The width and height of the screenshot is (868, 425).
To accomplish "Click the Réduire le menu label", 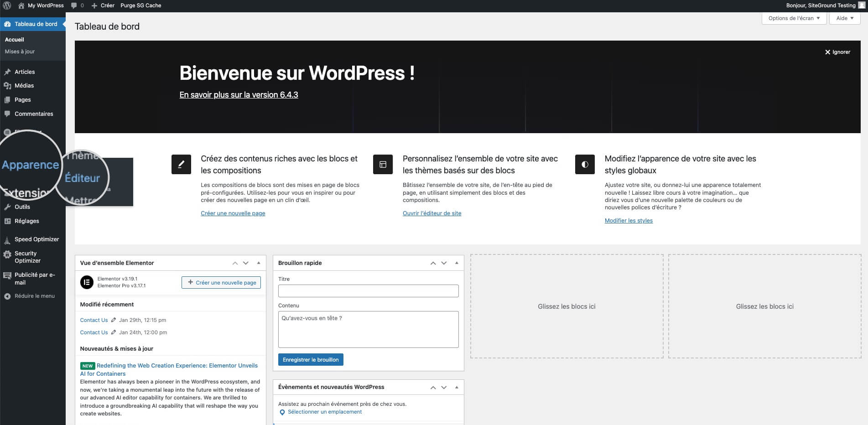I will coord(35,296).
